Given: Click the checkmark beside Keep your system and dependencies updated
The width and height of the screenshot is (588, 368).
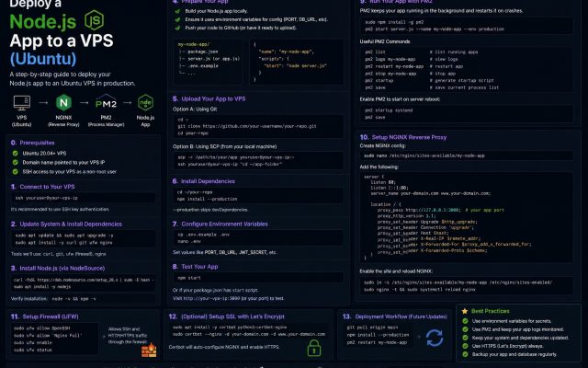Looking at the screenshot, I should (x=466, y=338).
